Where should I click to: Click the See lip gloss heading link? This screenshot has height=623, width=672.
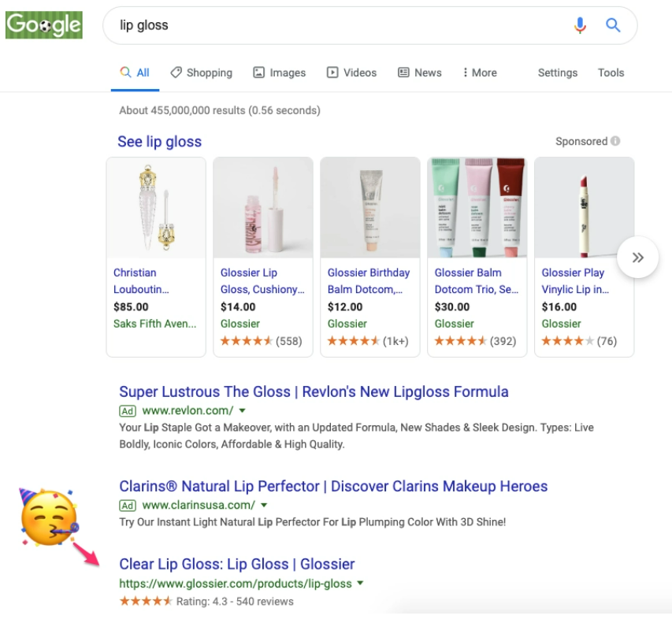point(159,142)
